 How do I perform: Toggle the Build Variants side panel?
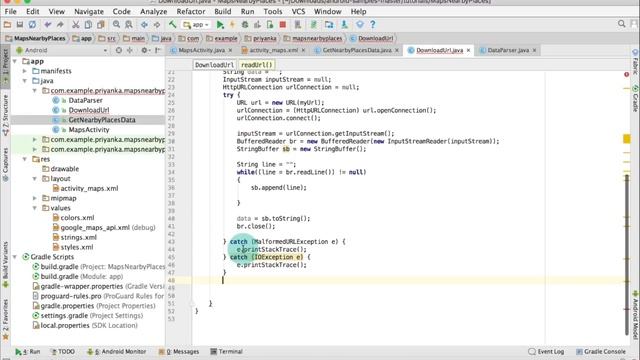pos(5,265)
